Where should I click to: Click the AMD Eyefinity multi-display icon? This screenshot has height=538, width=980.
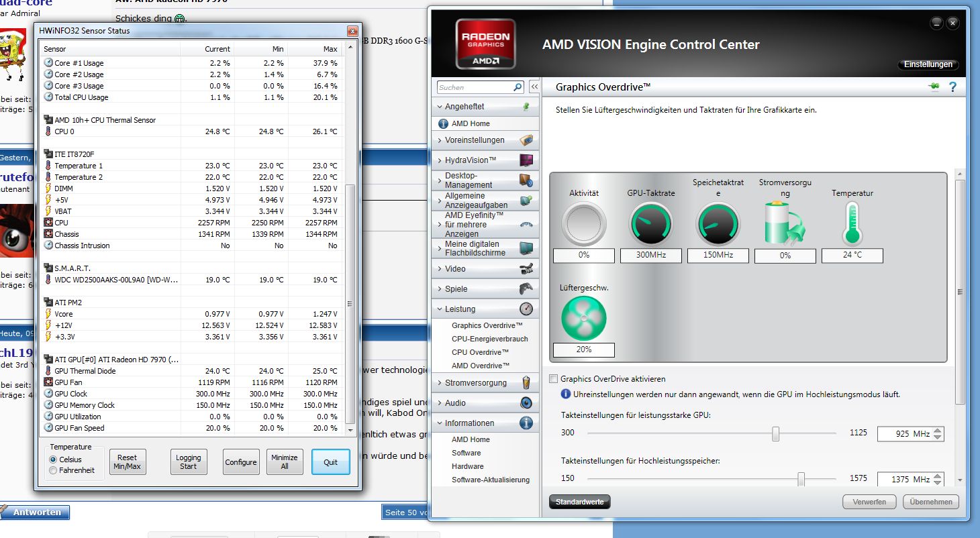tap(526, 225)
